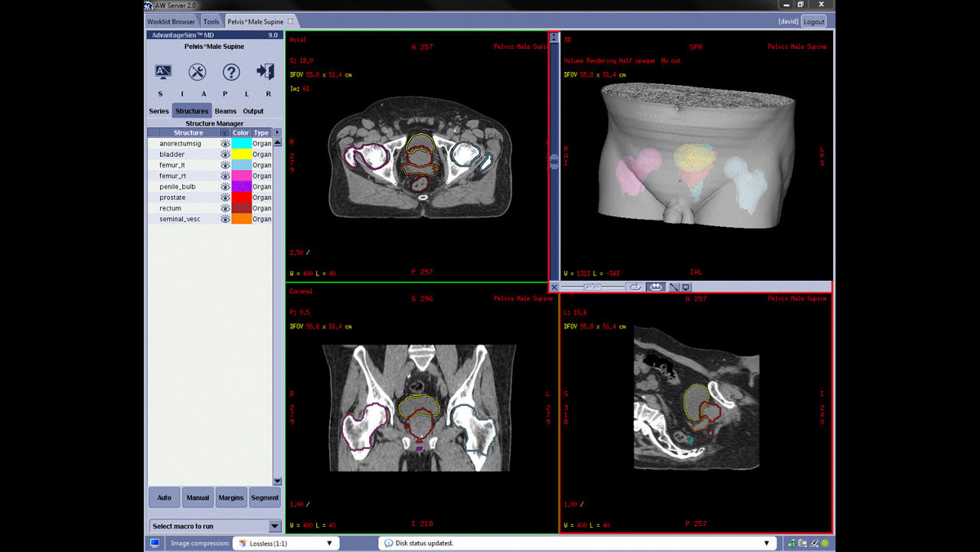Toggle visibility of anorectumsig structure

click(x=225, y=143)
